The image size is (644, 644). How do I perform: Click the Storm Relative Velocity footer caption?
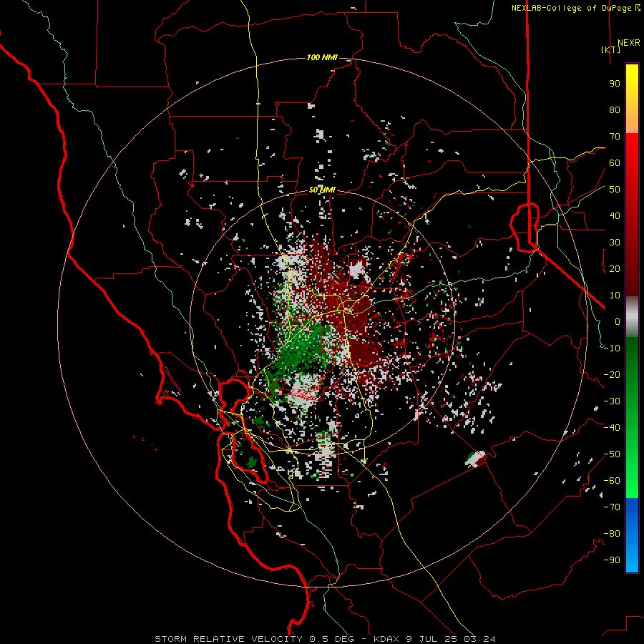click(325, 639)
